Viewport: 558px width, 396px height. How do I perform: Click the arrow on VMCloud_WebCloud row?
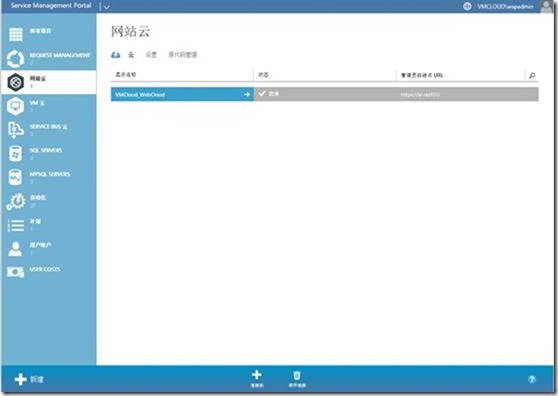point(247,95)
